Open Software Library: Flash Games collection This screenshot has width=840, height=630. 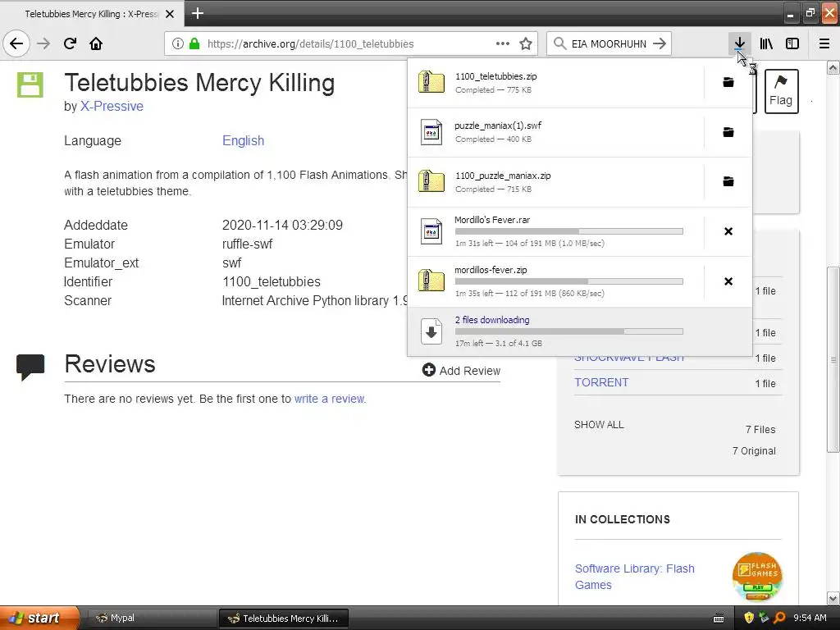(x=634, y=577)
